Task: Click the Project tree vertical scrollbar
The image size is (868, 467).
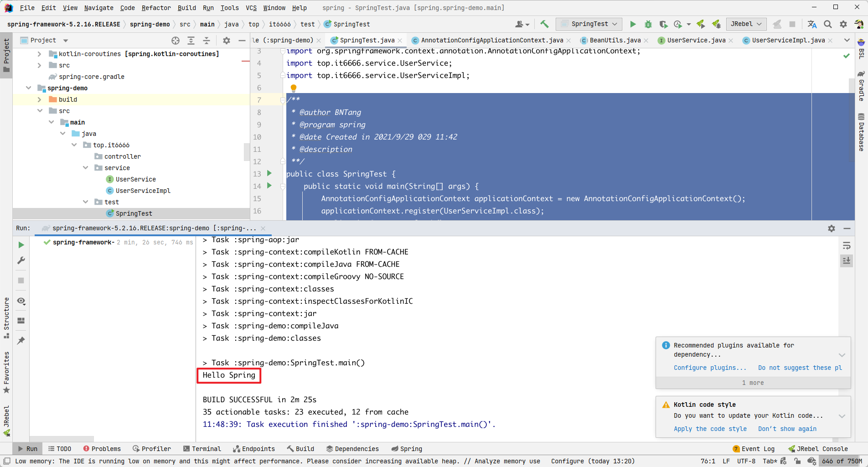Action: tap(247, 152)
